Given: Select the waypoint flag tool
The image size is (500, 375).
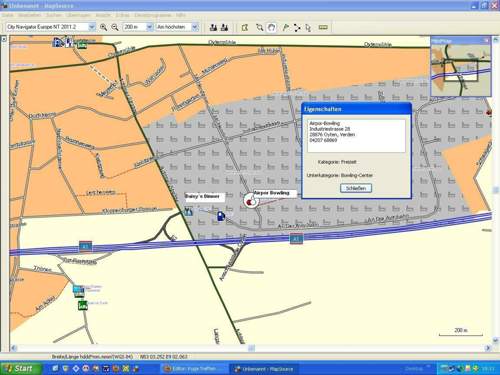Looking at the screenshot, I should coord(285,27).
